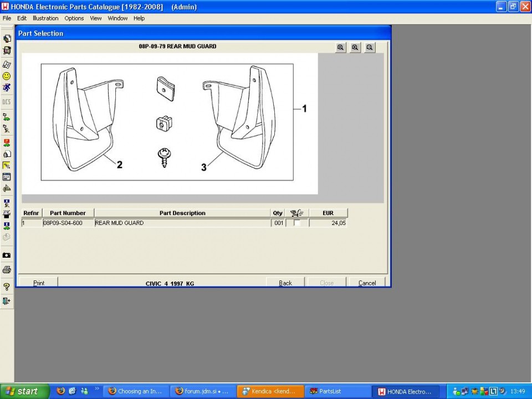Click the yellow pencil ruler icon
Screen dimensions: 532x399
pyautogui.click(x=7, y=165)
